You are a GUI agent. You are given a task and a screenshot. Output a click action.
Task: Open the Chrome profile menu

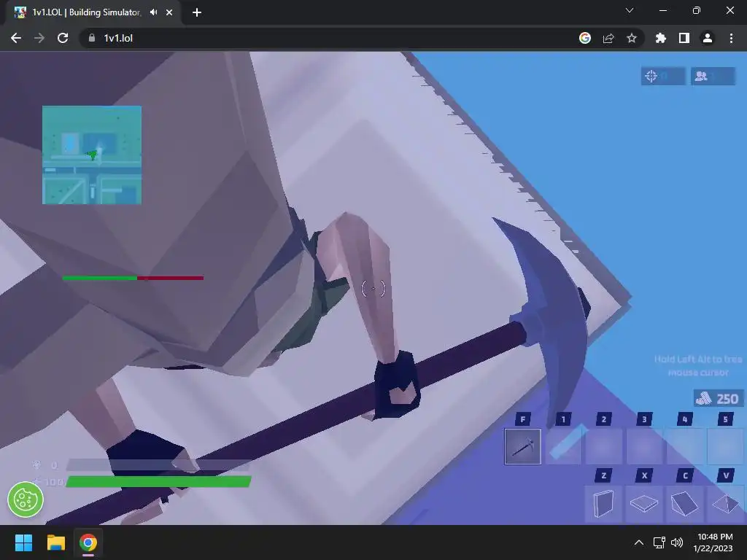708,38
